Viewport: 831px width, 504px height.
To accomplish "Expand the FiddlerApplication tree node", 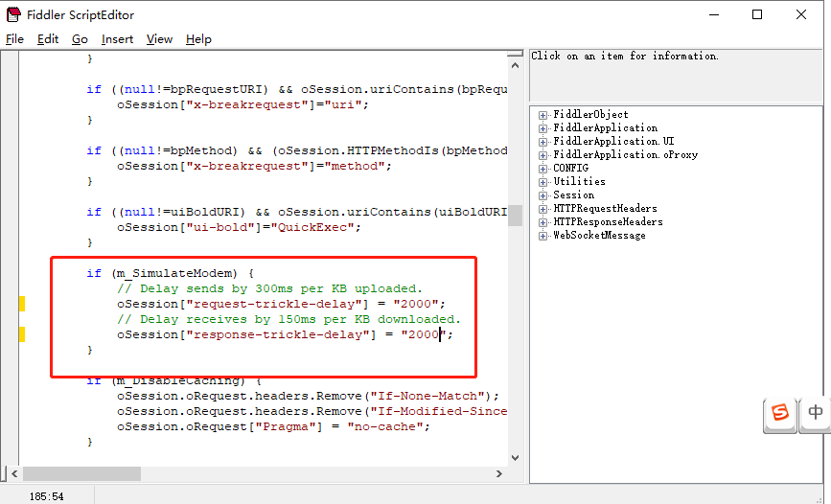I will click(542, 128).
